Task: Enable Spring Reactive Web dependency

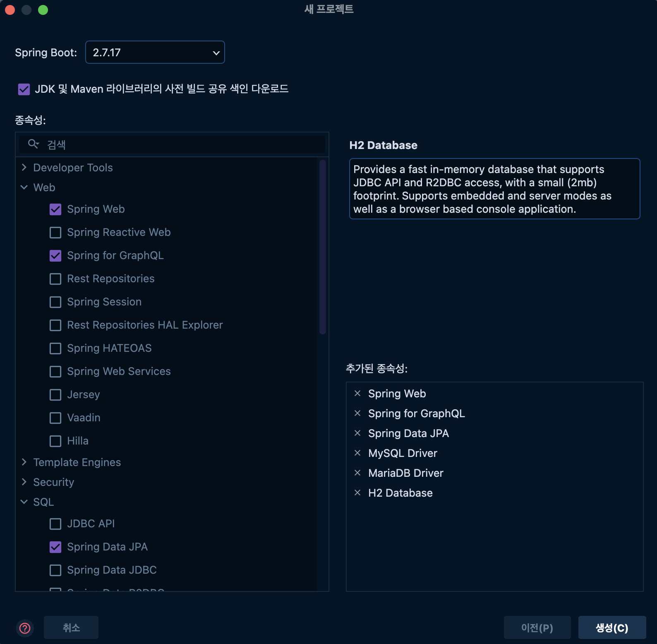Action: point(55,233)
